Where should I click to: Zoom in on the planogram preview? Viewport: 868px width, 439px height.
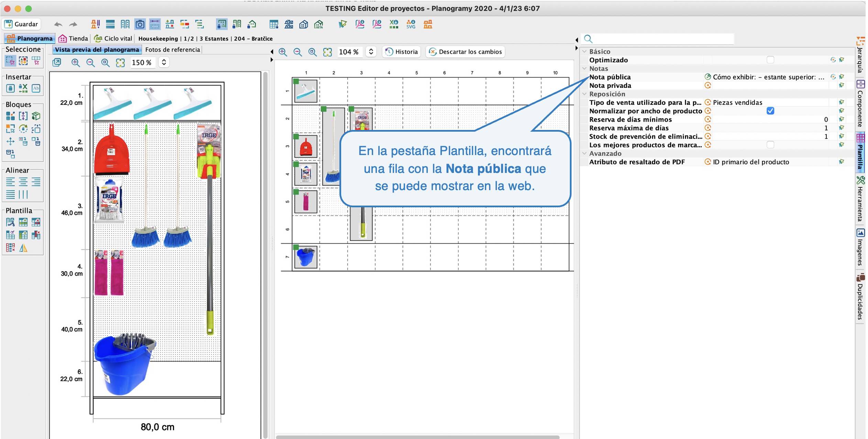pos(75,63)
